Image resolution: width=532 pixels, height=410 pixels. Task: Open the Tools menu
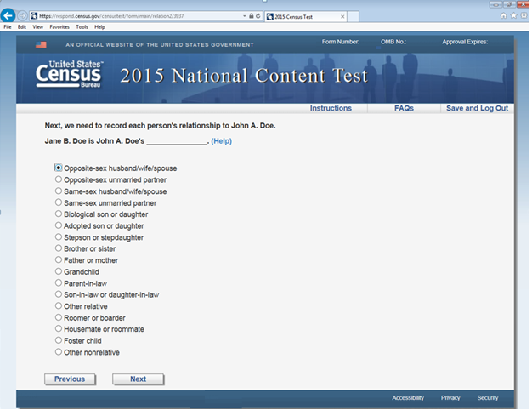tap(82, 27)
